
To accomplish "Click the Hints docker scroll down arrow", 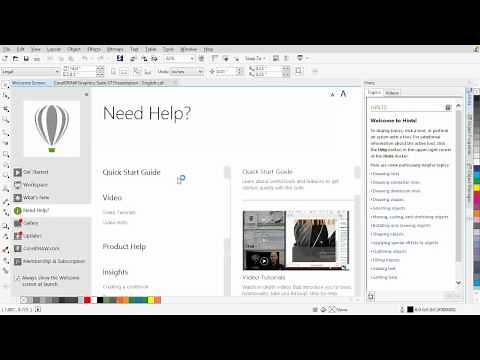I will tap(459, 283).
